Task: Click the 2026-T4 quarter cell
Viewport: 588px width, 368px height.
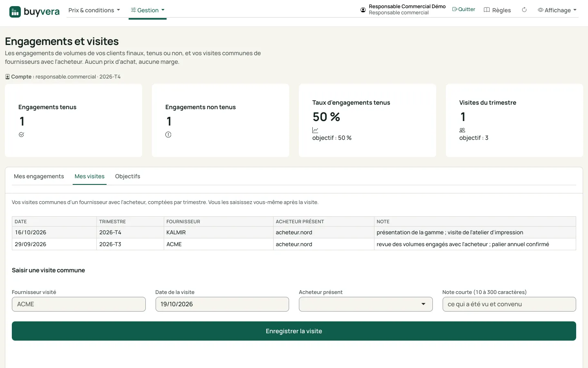Action: click(130, 232)
